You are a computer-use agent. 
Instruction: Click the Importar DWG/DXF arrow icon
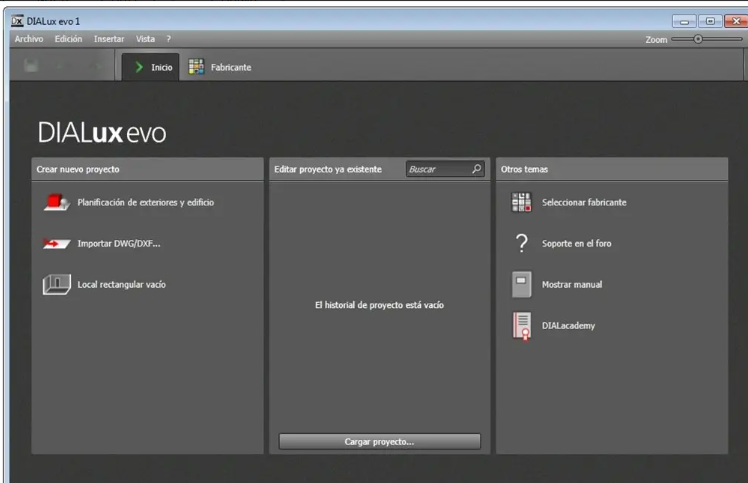click(57, 243)
